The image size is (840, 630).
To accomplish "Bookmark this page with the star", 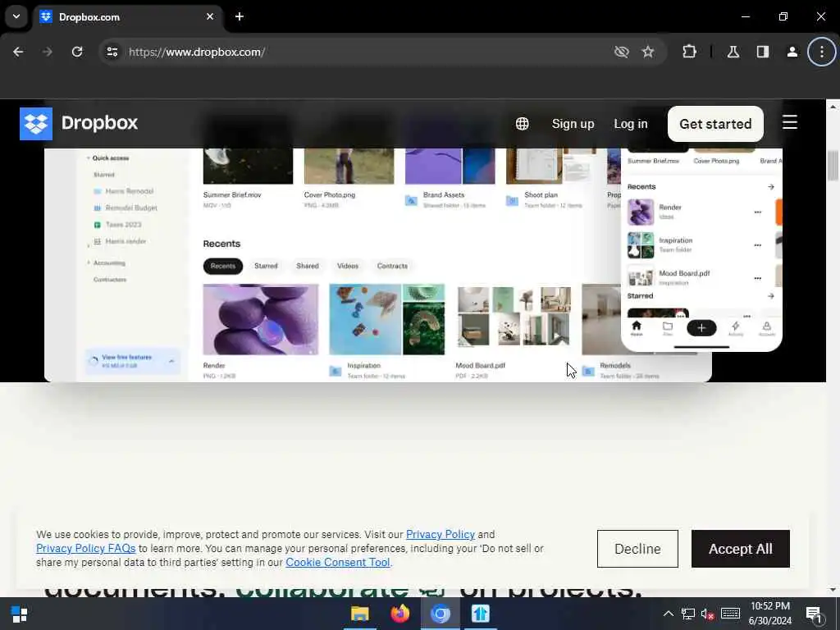I will [648, 52].
